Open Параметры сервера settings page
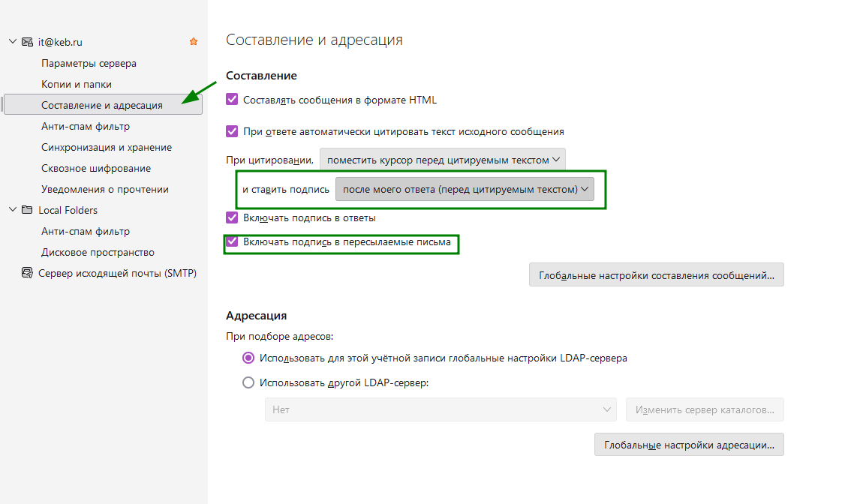This screenshot has height=504, width=860. tap(89, 64)
